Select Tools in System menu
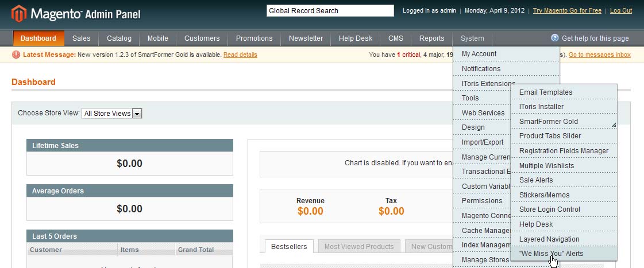 pos(482,98)
